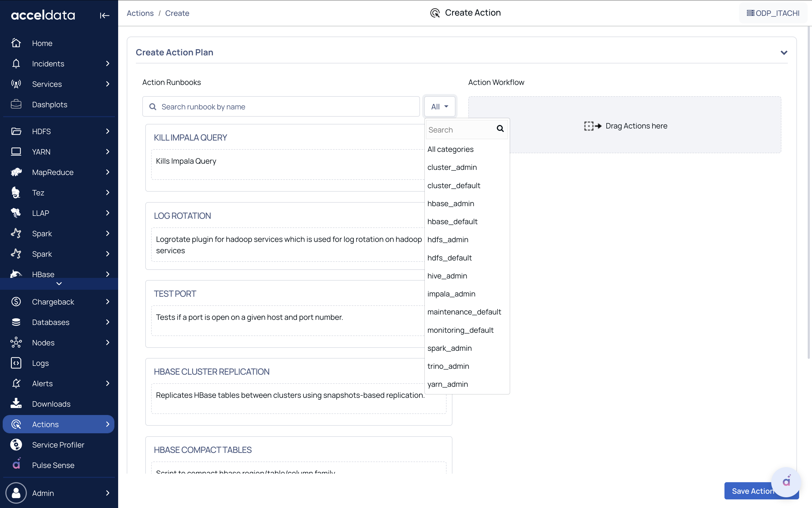This screenshot has width=812, height=508.
Task: Click the Chargeback dollar icon
Action: pos(16,302)
